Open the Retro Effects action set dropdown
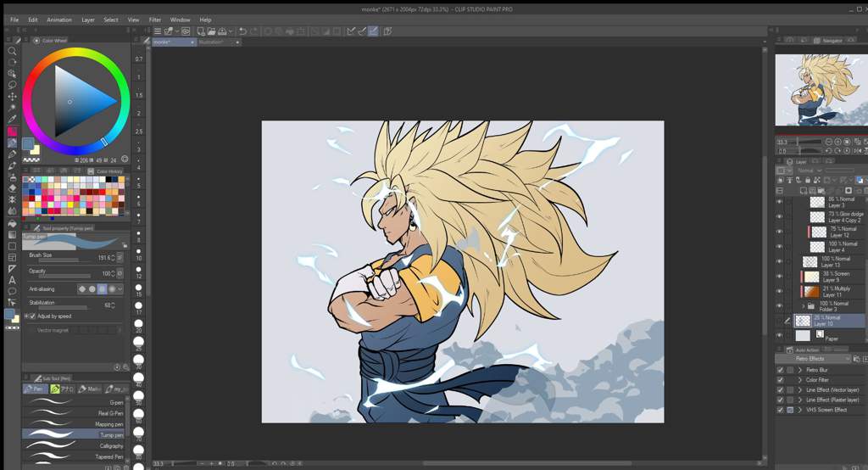868x470 pixels. point(813,359)
